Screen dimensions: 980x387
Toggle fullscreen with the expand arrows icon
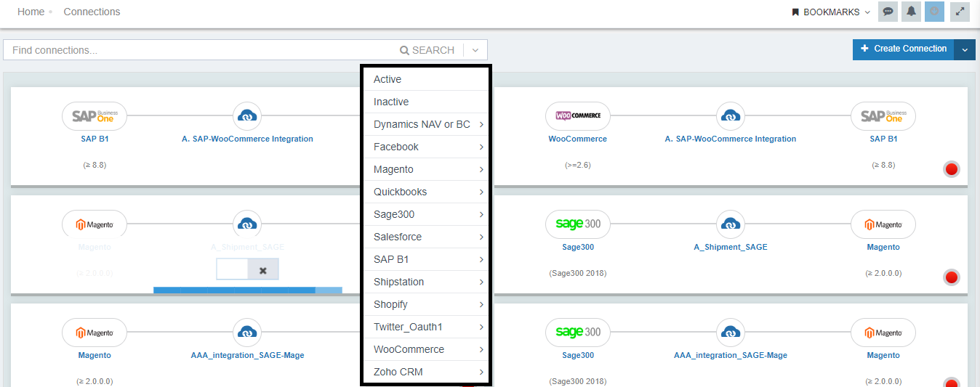point(961,12)
